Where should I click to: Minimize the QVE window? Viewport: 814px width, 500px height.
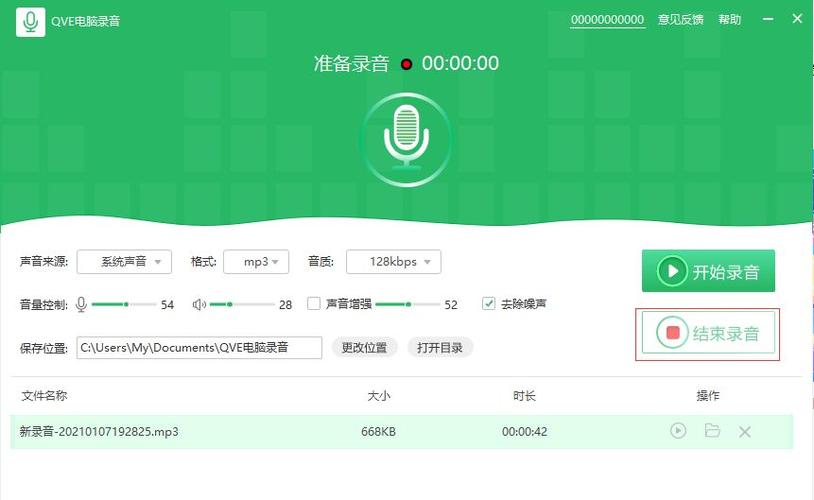click(x=768, y=19)
